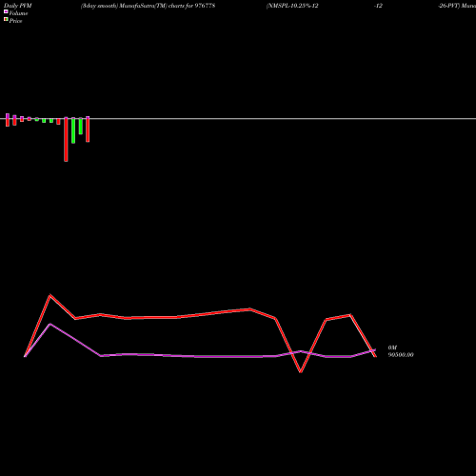
Task: Click the tallest green bar in the histogram
Action: [73, 130]
